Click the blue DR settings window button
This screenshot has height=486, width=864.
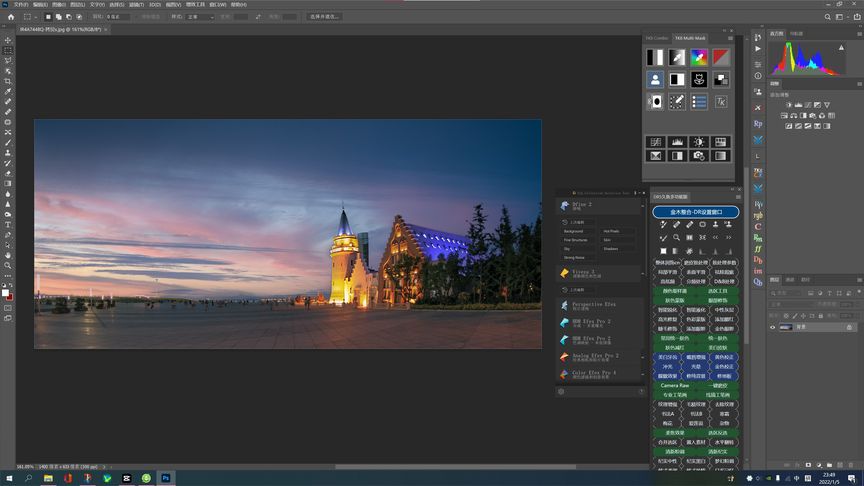[695, 212]
